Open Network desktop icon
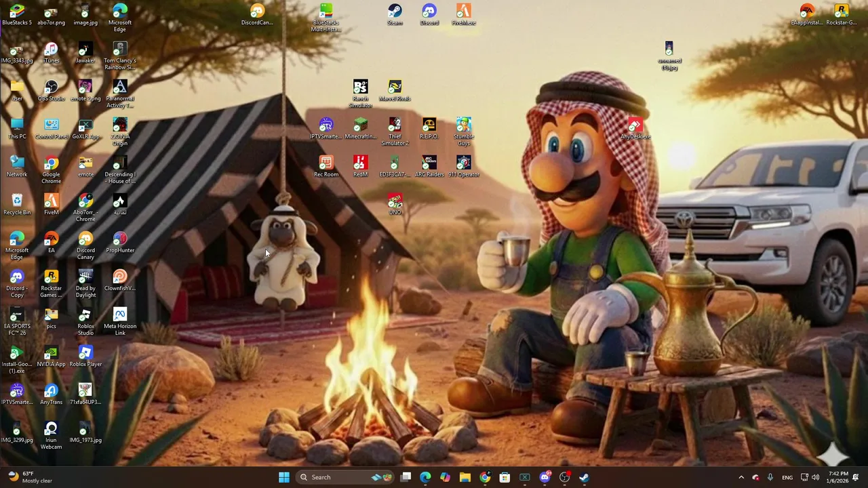The image size is (868, 488). click(17, 167)
